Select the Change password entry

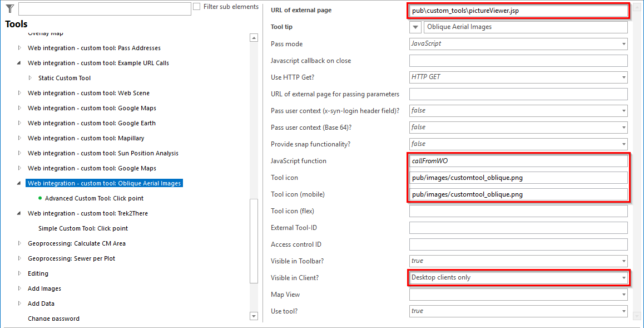pos(54,318)
